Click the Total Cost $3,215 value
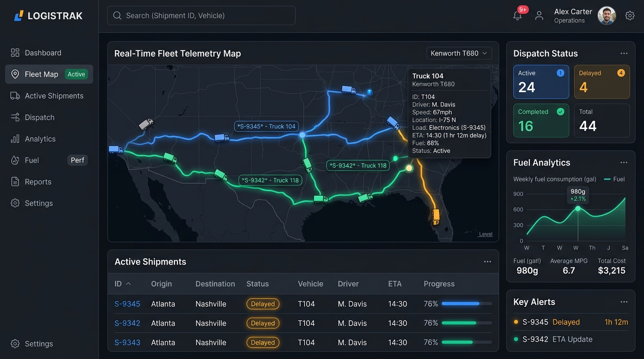Viewport: 644px width, 359px height. [612, 271]
